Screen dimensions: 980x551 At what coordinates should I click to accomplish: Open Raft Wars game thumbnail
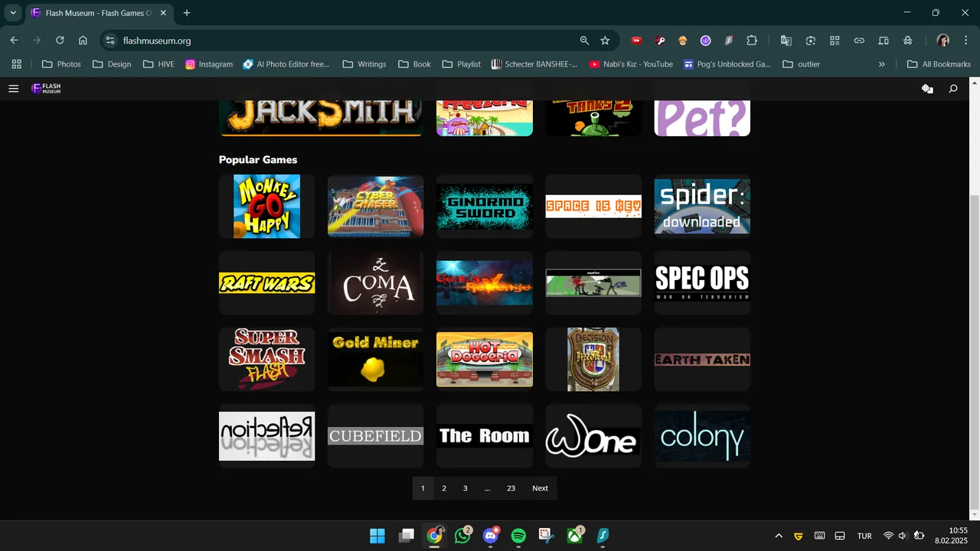[266, 282]
